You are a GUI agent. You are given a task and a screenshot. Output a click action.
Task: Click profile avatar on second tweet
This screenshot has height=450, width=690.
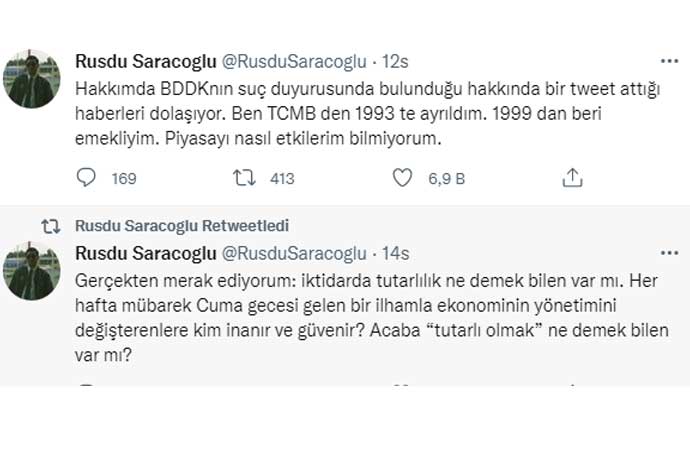click(x=31, y=269)
